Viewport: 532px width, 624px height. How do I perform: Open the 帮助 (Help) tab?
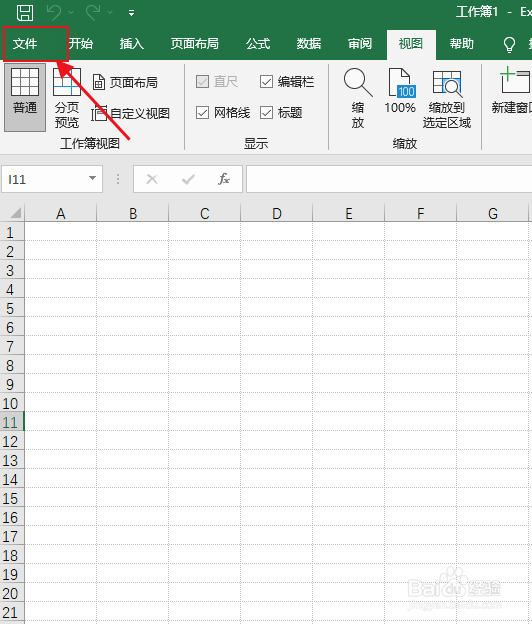(462, 43)
